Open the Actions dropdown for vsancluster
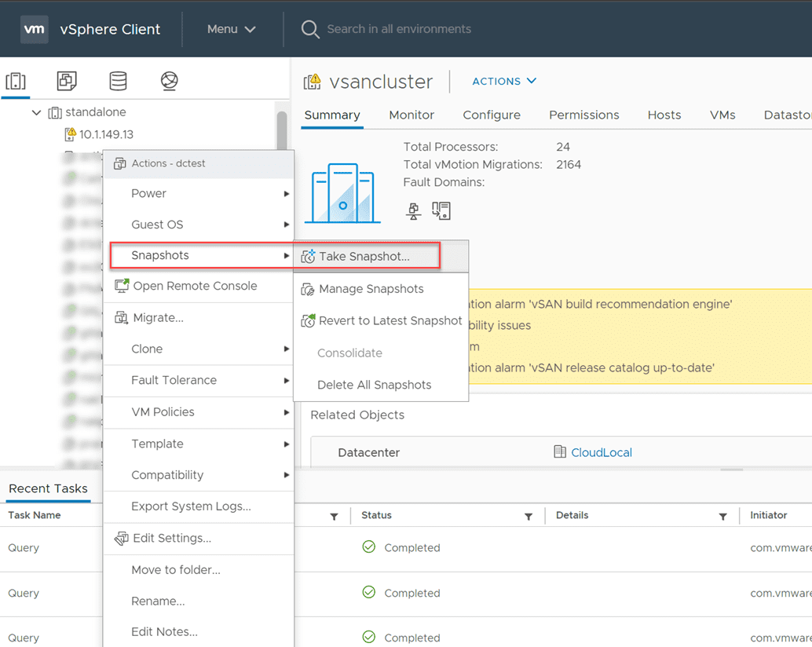The width and height of the screenshot is (812, 647). coord(504,81)
